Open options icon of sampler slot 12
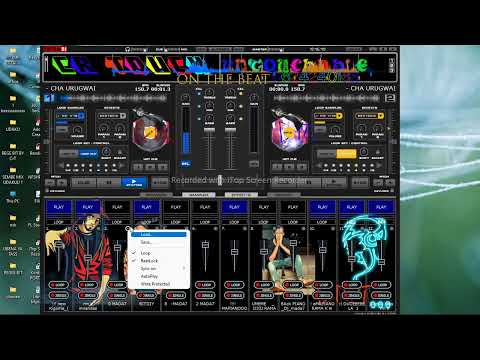Screen dimensions: 480x360 point(392,229)
